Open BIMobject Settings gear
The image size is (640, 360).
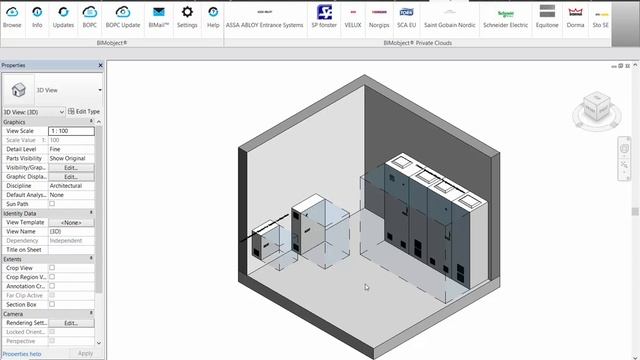pos(187,17)
